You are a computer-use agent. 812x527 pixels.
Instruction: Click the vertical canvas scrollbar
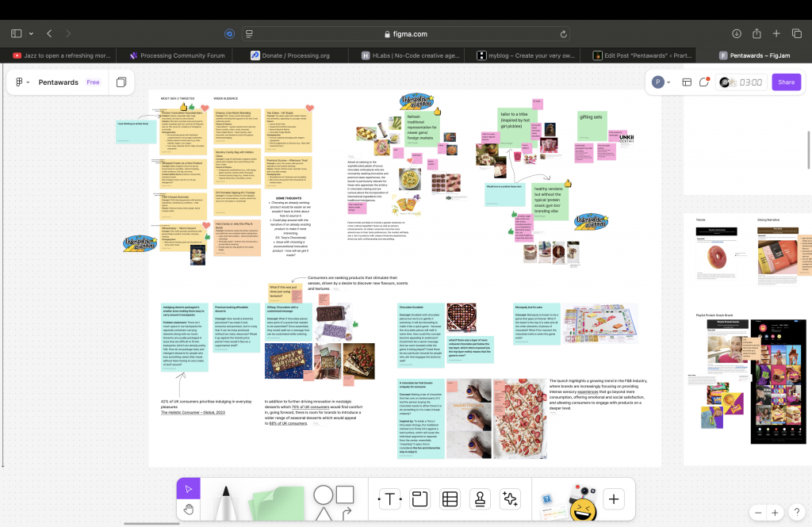(808, 150)
